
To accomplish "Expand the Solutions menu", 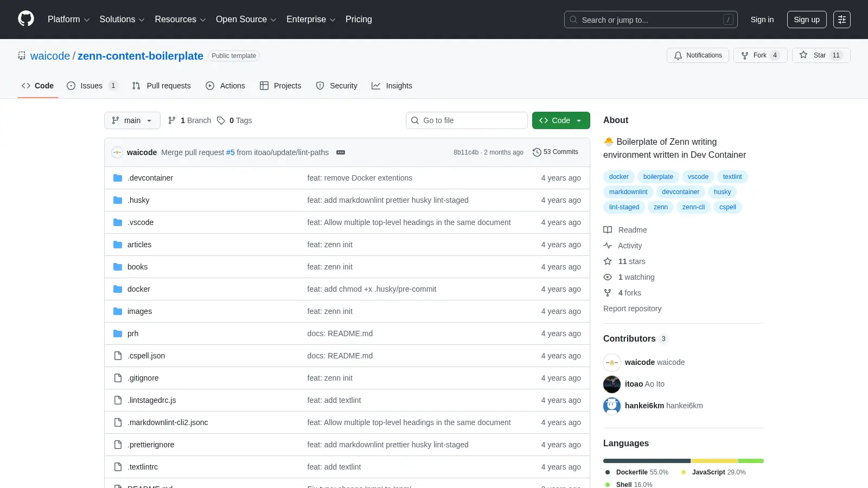I will pos(122,20).
